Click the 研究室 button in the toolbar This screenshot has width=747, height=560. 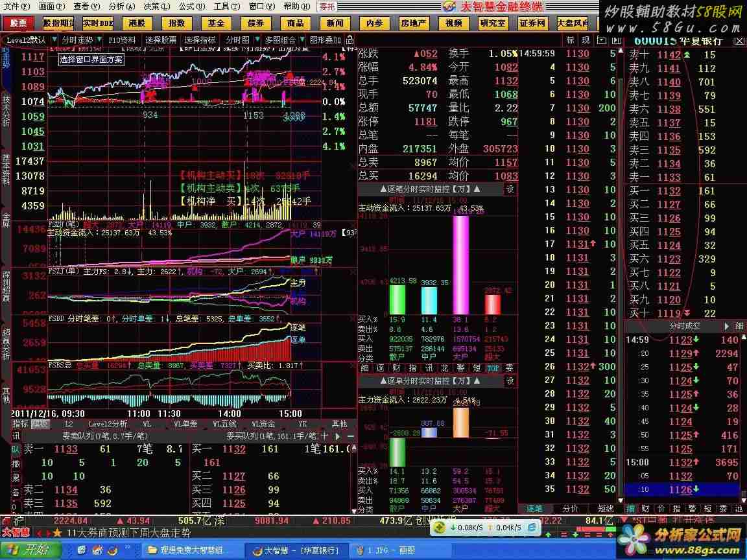[493, 23]
